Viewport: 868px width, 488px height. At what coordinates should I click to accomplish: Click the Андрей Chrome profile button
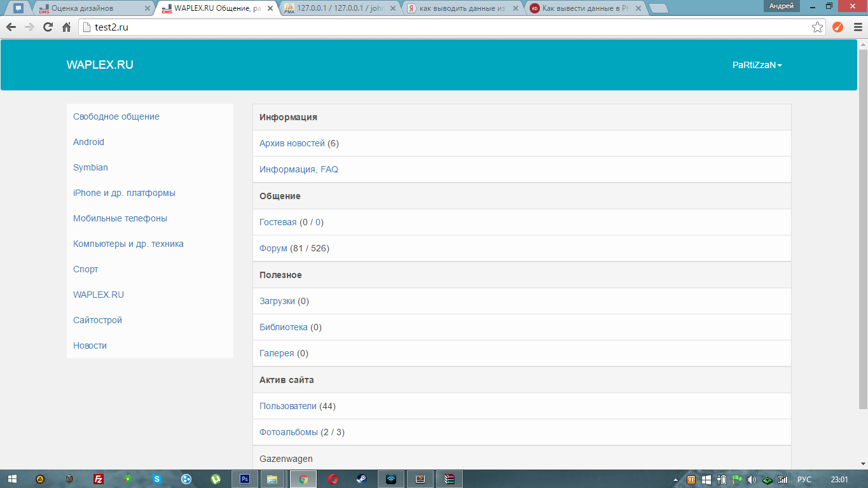[782, 6]
